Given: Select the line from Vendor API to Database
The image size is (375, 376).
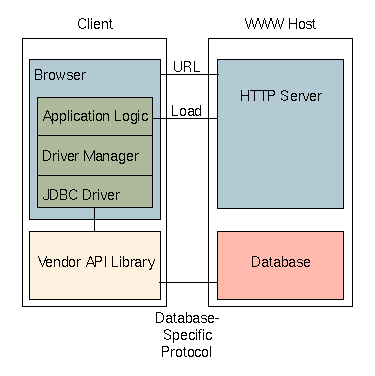Looking at the screenshot, I should coord(189,282).
